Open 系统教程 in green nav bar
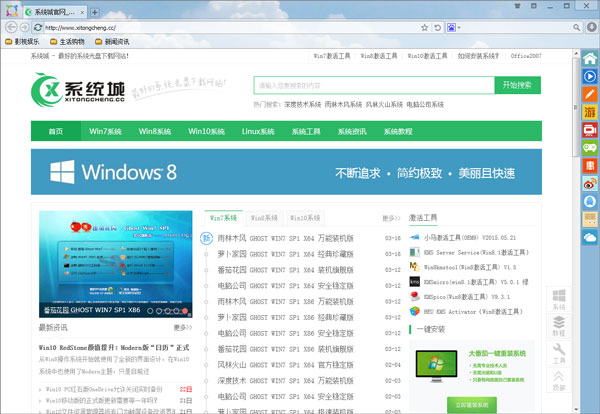Screen dimensions: 600x414 point(398,131)
